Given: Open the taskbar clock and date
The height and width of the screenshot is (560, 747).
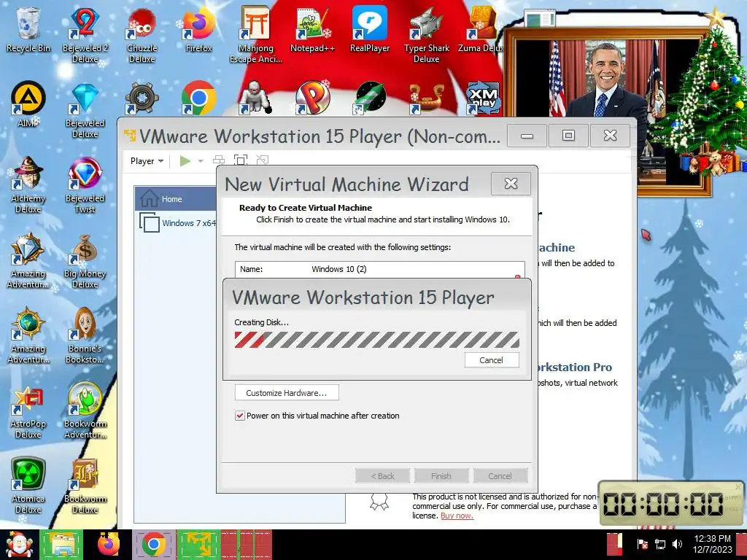Looking at the screenshot, I should [712, 544].
